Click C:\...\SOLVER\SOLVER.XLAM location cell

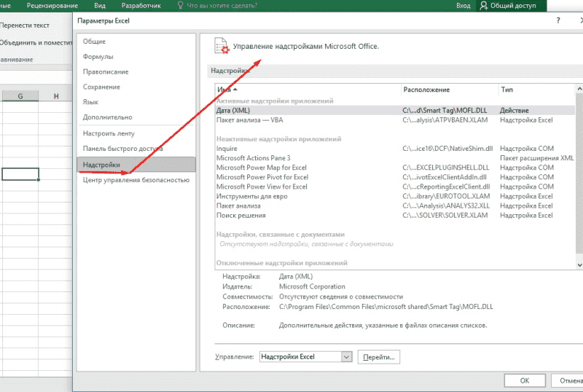click(x=445, y=216)
